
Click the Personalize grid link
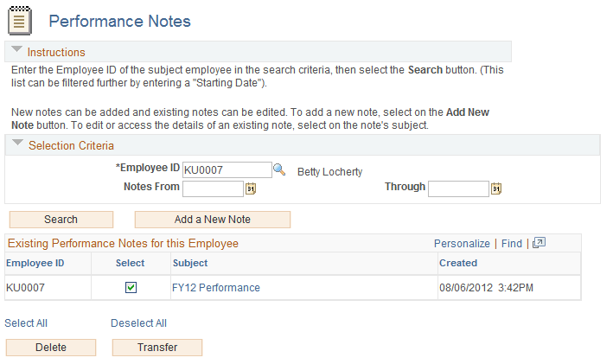(x=462, y=244)
